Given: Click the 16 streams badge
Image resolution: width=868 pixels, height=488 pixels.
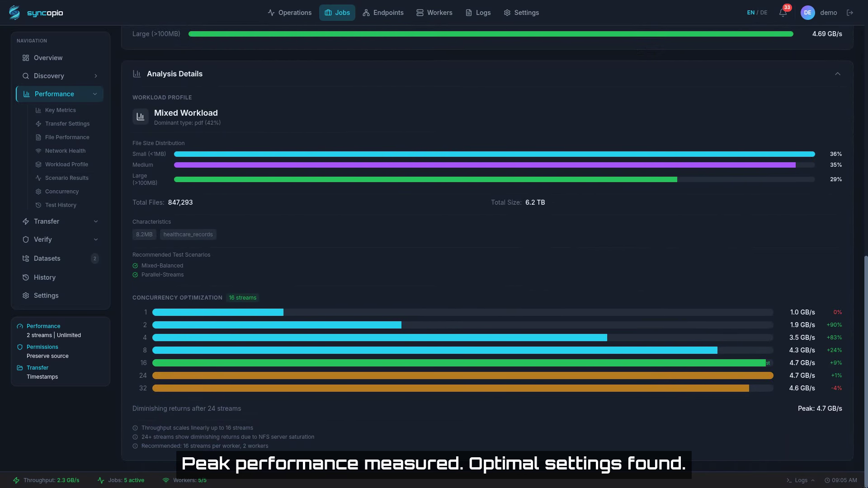Looking at the screenshot, I should [x=242, y=297].
